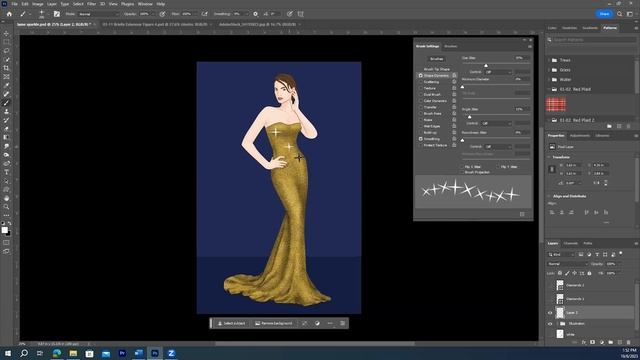Open the search icon at top right

pyautogui.click(x=620, y=14)
